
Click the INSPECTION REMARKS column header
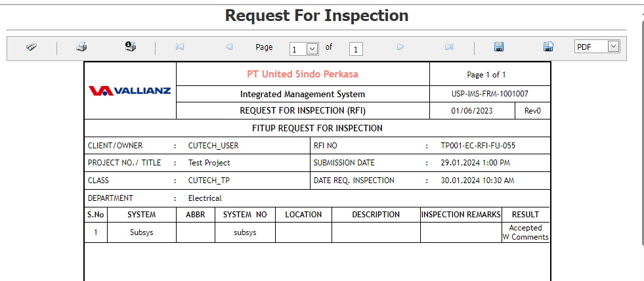tap(461, 215)
